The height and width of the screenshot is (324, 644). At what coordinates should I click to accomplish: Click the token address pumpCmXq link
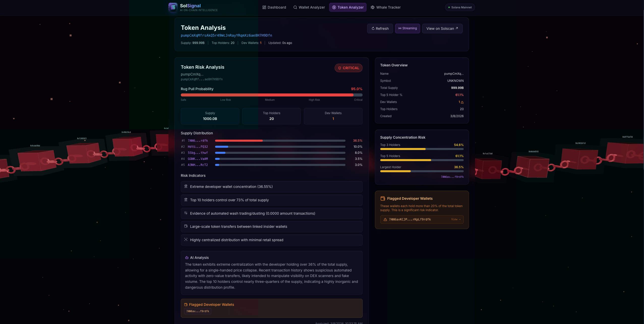pyautogui.click(x=226, y=35)
